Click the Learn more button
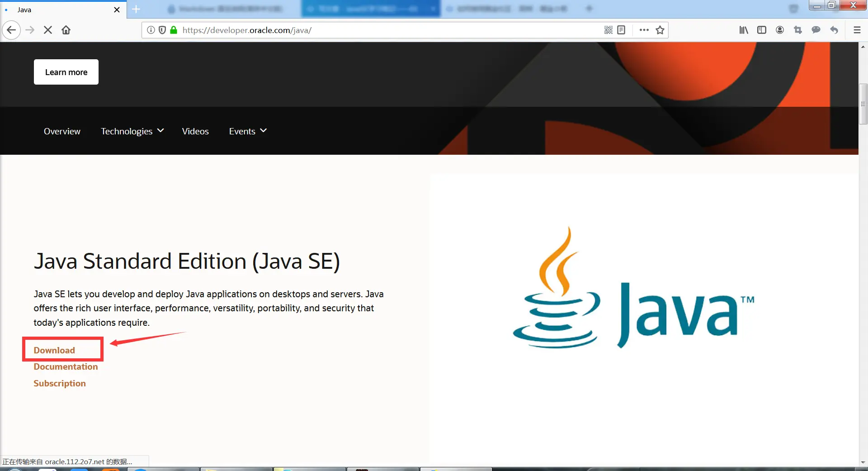868x471 pixels. (66, 72)
